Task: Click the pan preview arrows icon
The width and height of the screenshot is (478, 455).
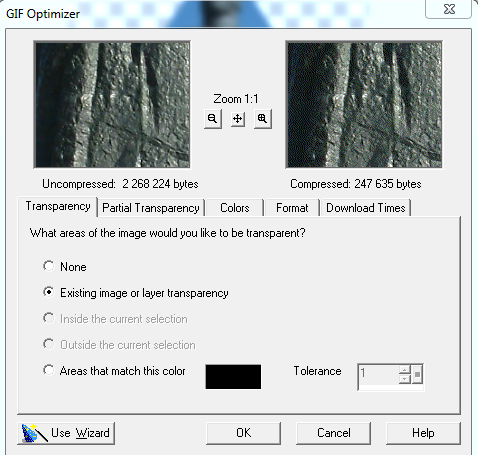Action: 238,119
